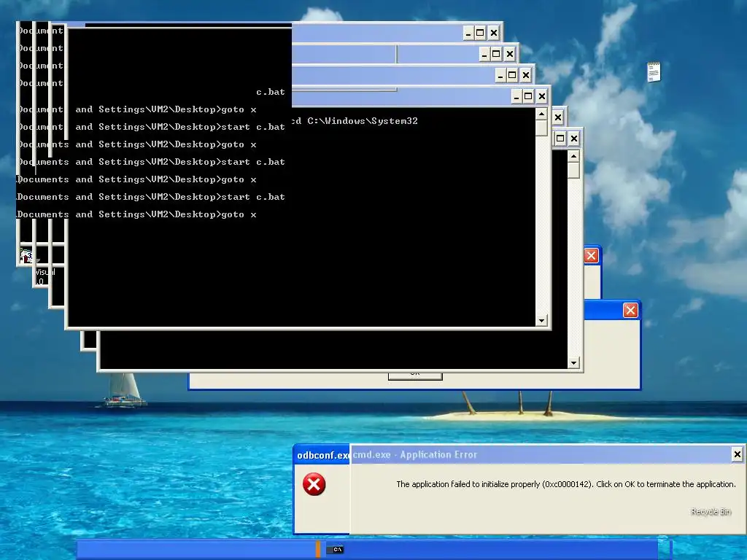Click the red error icon in odbconf.exe dialog

coord(314,484)
